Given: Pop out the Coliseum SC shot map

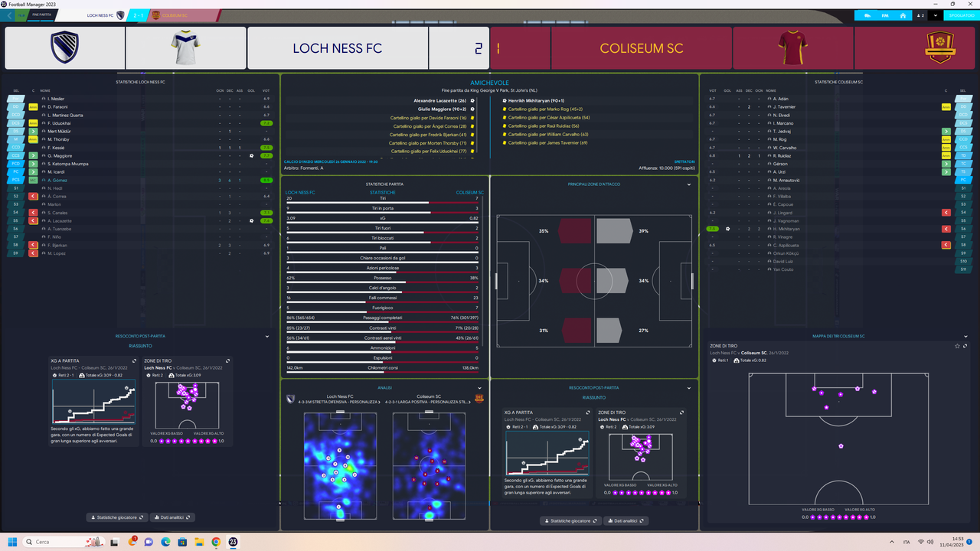Looking at the screenshot, I should click(965, 346).
